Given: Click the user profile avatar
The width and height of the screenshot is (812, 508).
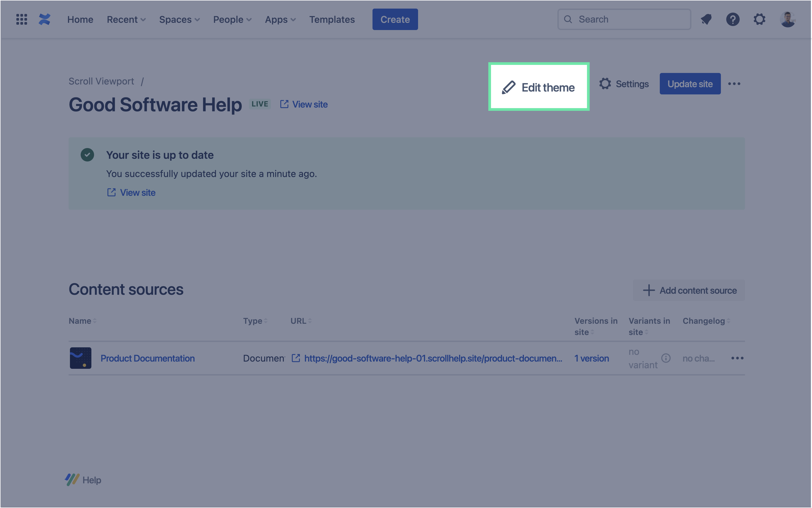Looking at the screenshot, I should 788,20.
